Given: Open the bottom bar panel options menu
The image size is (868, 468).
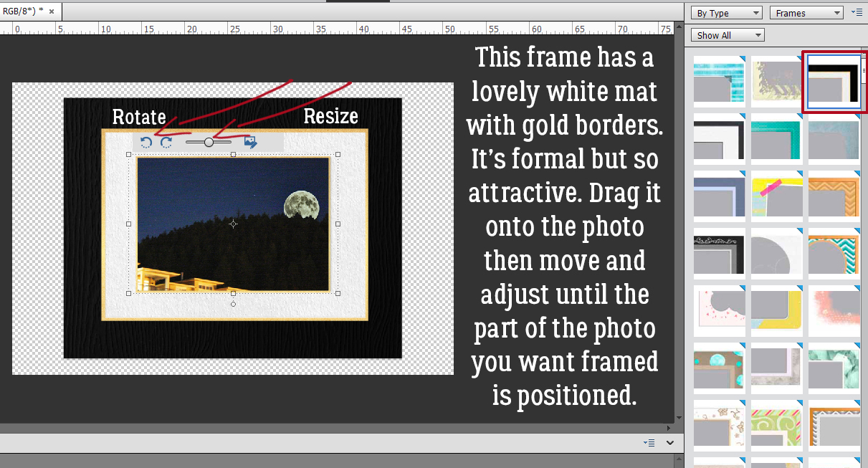Looking at the screenshot, I should 649,443.
